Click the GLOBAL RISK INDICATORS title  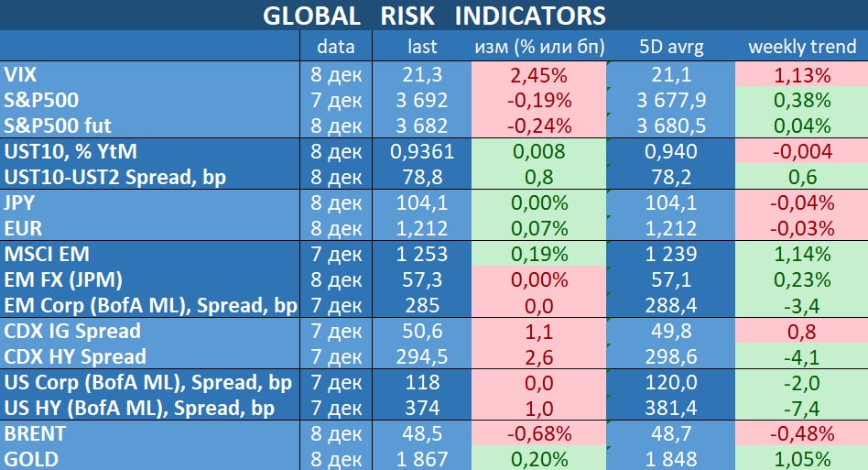point(434,16)
